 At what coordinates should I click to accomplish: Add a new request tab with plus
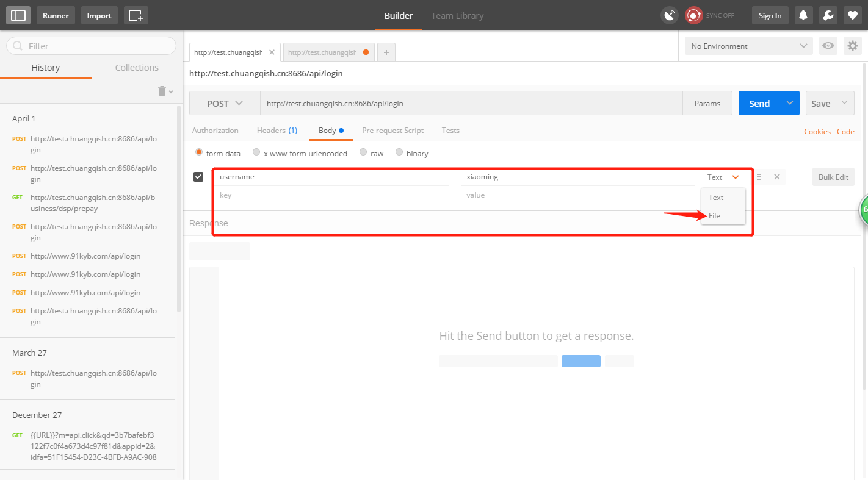[x=386, y=52]
